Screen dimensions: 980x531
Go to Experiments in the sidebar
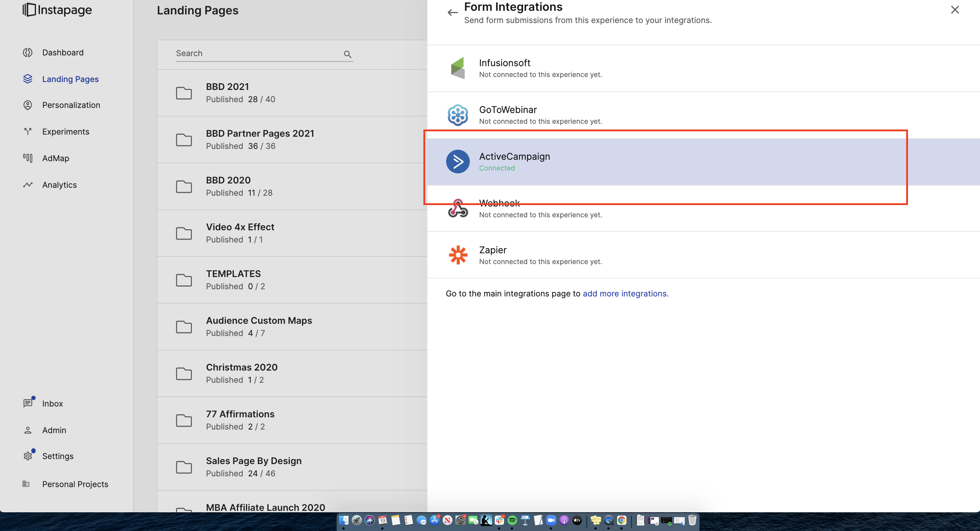pos(66,132)
